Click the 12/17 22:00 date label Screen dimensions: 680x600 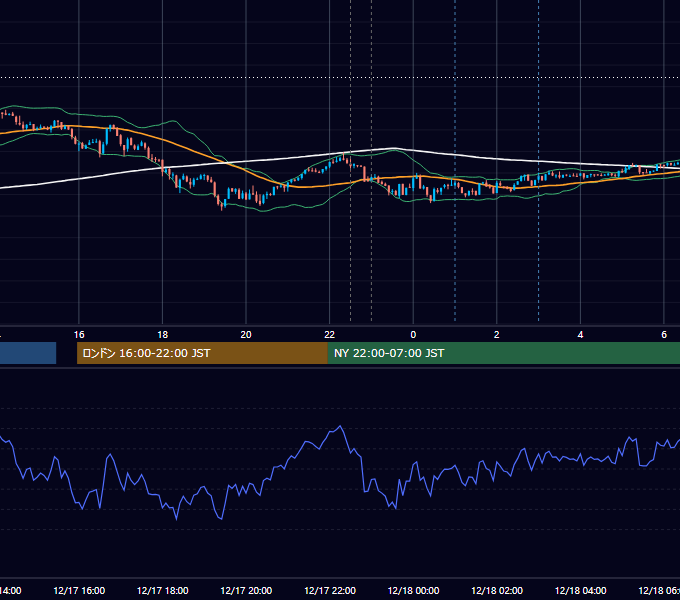330,591
